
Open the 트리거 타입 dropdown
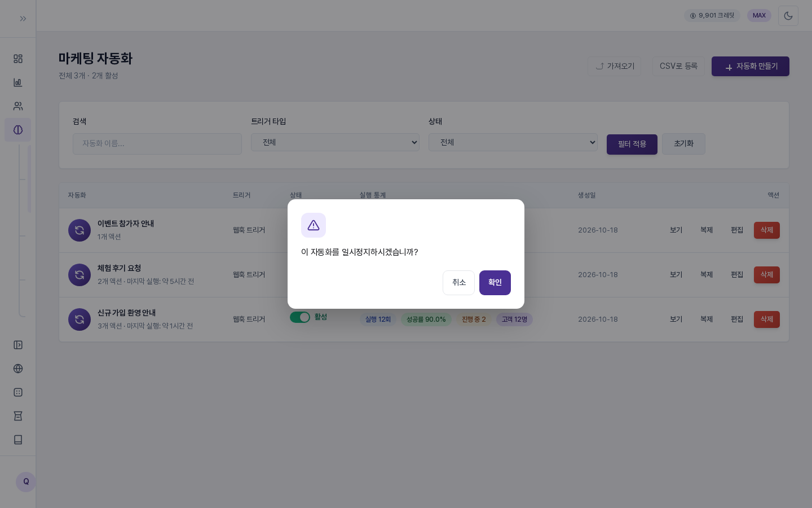pos(336,142)
